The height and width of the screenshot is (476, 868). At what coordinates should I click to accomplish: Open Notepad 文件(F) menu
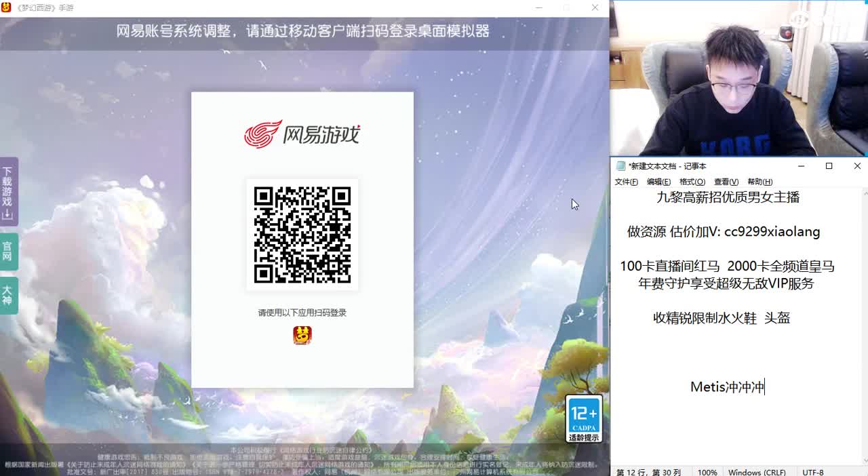[626, 182]
